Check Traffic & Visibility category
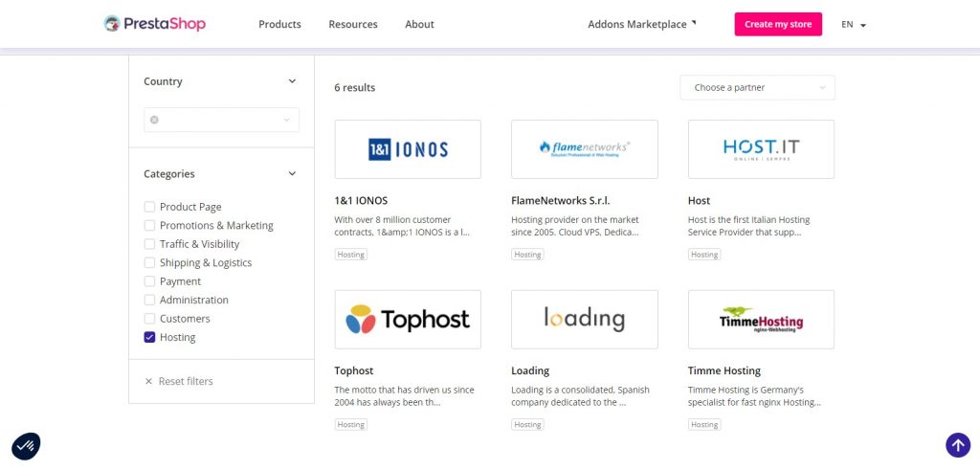The width and height of the screenshot is (980, 470). [x=149, y=244]
